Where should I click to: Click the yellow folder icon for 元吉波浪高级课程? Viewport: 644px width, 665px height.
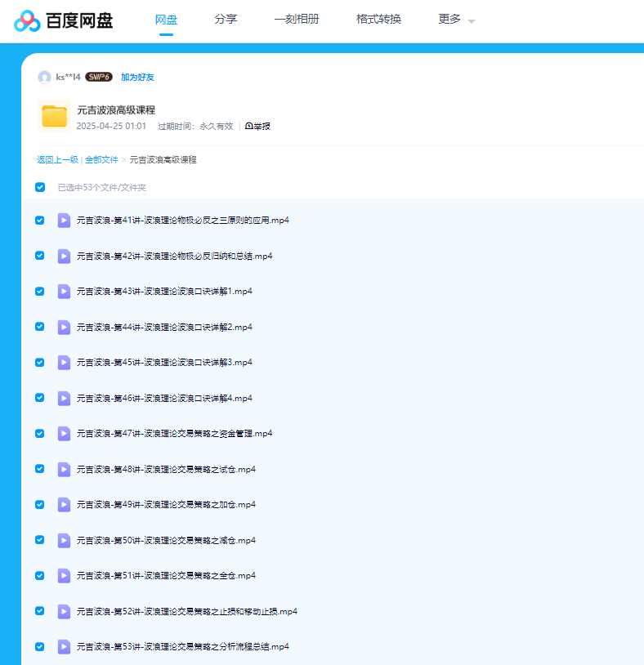[54, 117]
